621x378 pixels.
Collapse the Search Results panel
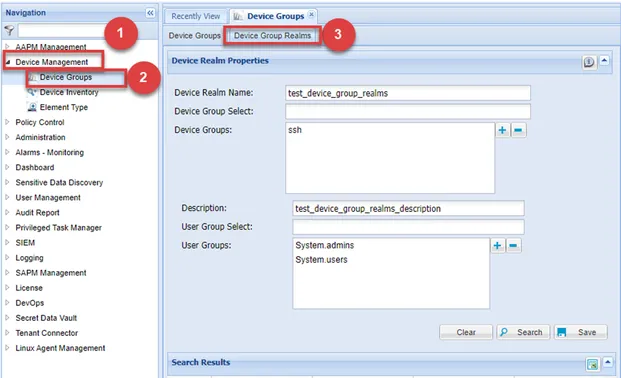click(x=608, y=362)
